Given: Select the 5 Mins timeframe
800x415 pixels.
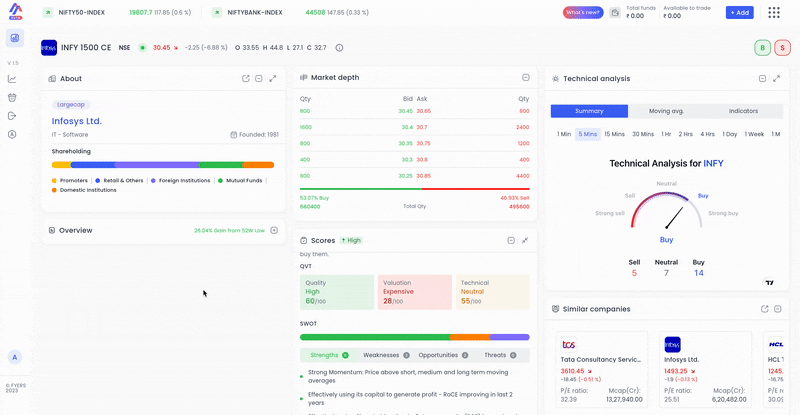Looking at the screenshot, I should point(588,134).
